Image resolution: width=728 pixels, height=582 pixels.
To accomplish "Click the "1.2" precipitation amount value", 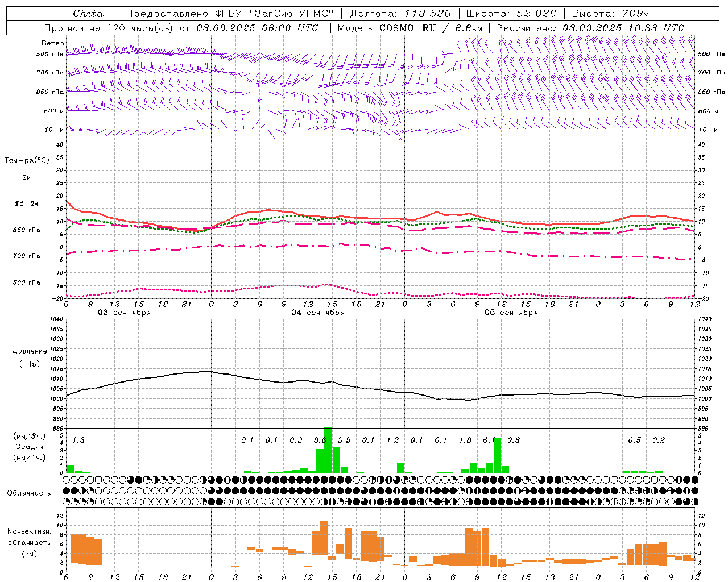I will coord(392,440).
